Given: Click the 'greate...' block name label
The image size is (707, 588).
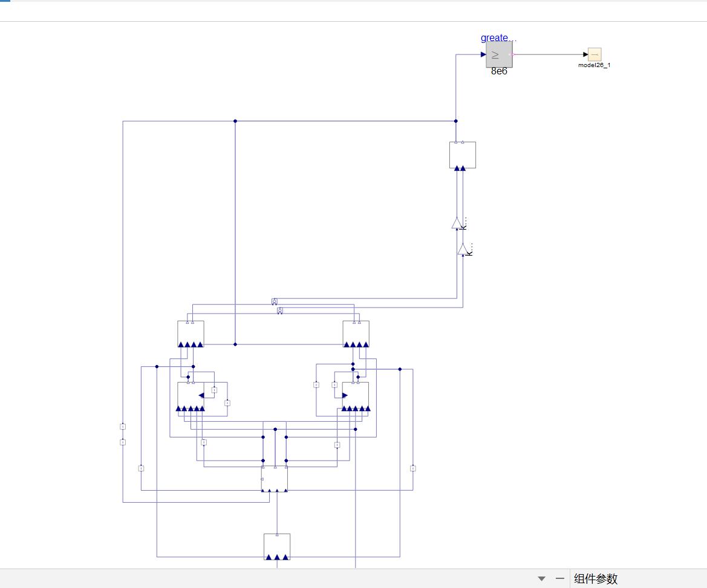Looking at the screenshot, I should [x=498, y=37].
